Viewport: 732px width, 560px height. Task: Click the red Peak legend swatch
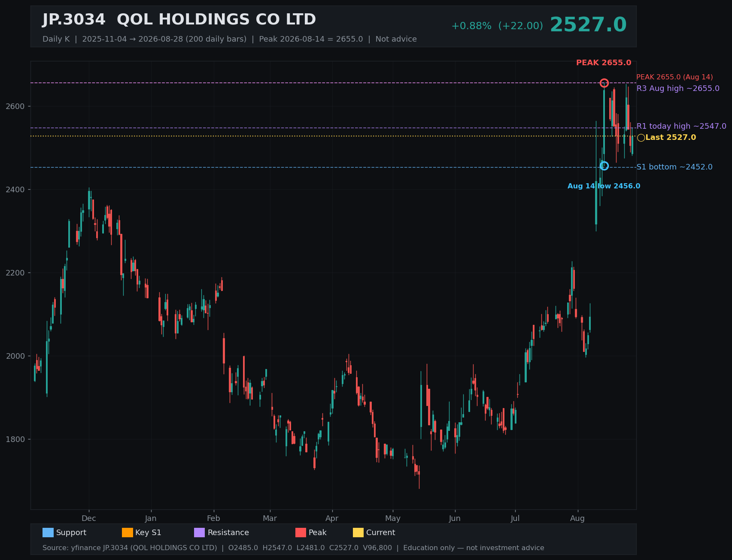pos(301,533)
